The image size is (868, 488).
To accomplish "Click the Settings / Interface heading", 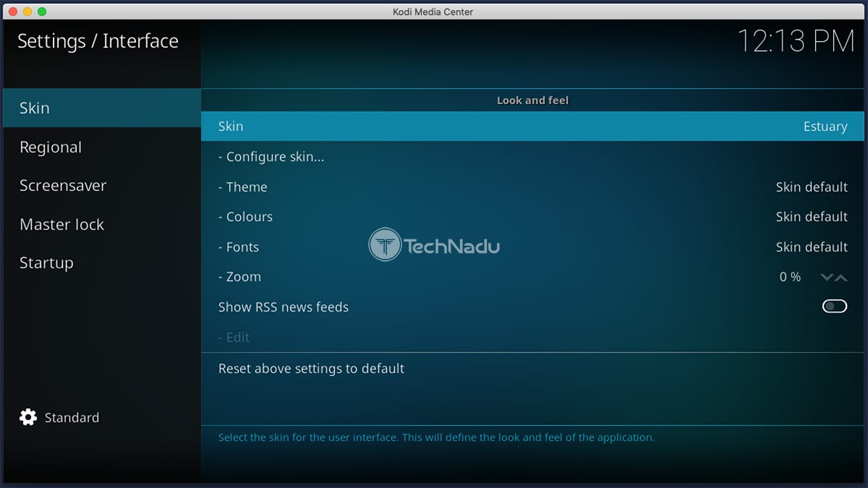I will click(x=98, y=41).
